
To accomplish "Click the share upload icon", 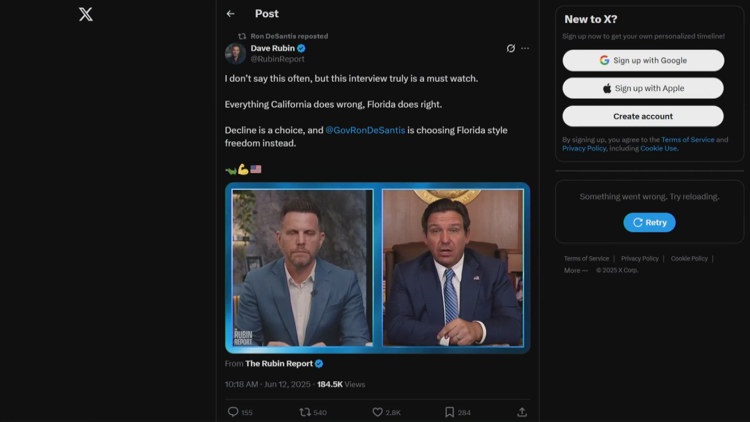I will coord(522,412).
